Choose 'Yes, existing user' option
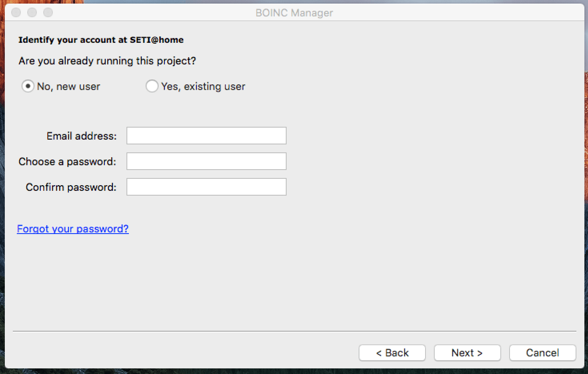588x374 pixels. 152,86
